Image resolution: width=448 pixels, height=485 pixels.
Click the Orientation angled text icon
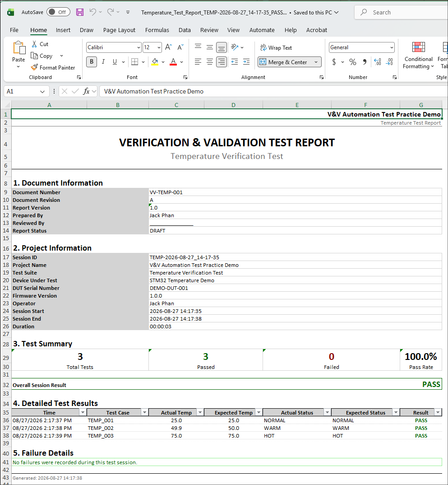click(x=235, y=47)
